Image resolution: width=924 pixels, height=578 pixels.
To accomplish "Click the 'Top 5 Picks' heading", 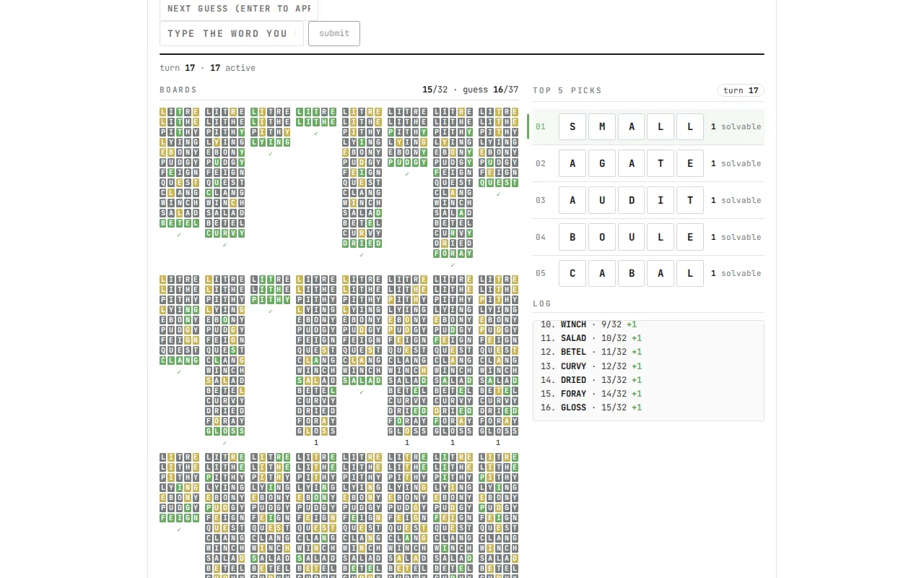I will click(567, 90).
